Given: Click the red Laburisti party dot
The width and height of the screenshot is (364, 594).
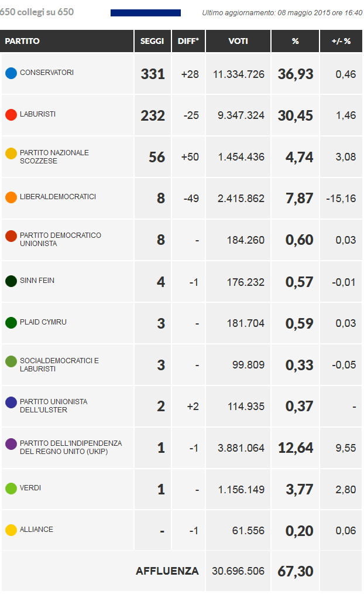Looking at the screenshot, I should point(11,115).
